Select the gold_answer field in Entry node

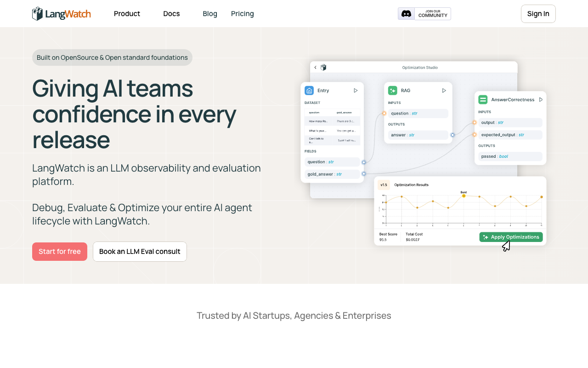point(332,174)
